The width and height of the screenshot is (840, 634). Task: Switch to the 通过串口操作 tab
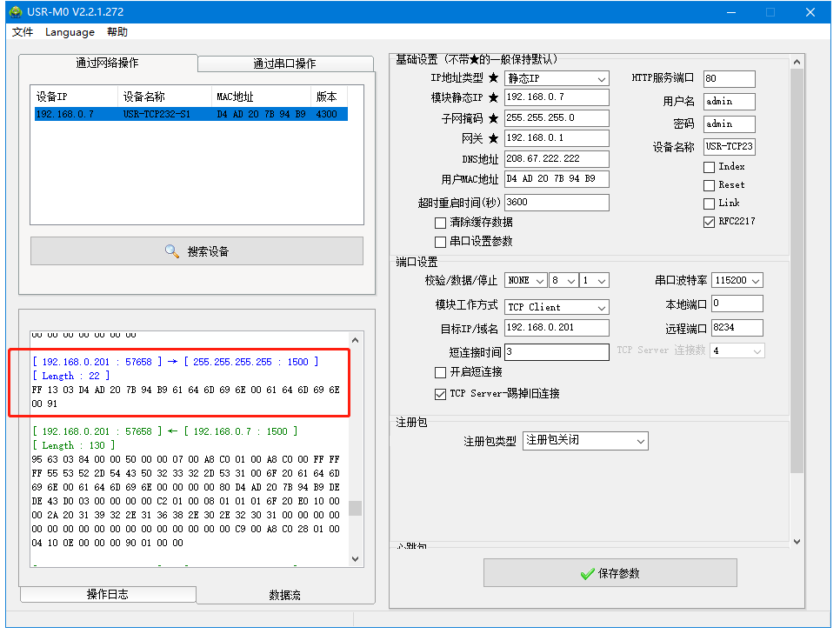(284, 63)
